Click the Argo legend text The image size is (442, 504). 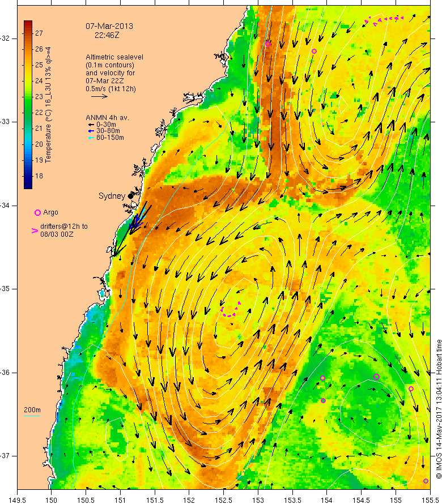point(50,212)
